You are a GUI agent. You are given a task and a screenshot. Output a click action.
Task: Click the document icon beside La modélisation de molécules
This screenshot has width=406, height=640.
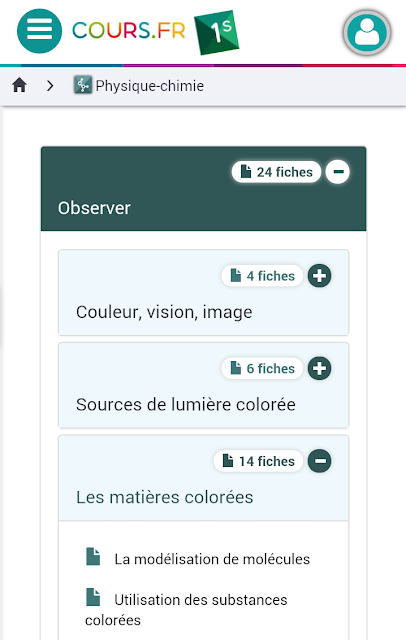[x=93, y=557]
